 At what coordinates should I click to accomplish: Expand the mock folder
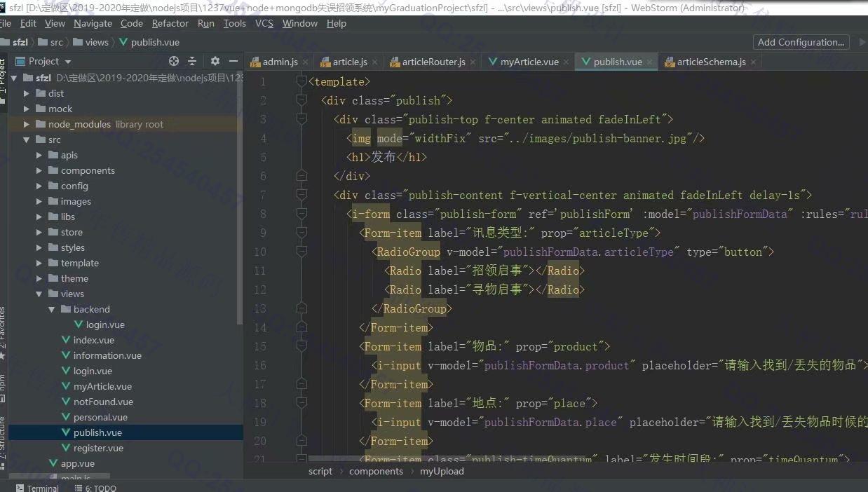point(27,109)
